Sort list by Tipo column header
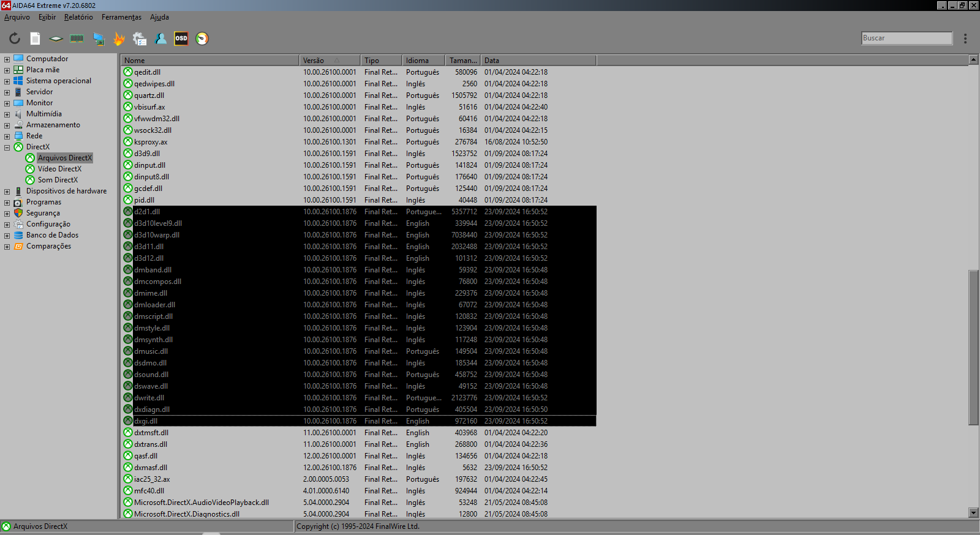 click(x=382, y=61)
